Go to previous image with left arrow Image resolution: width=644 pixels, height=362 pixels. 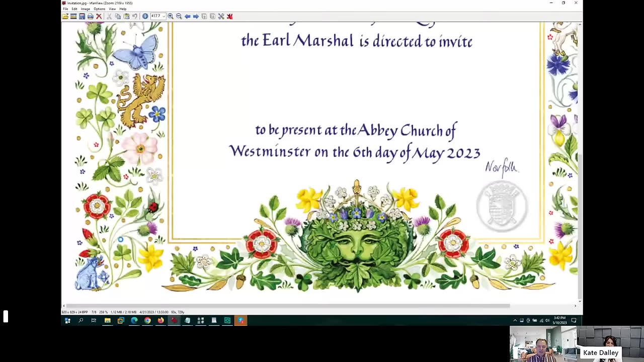[187, 16]
